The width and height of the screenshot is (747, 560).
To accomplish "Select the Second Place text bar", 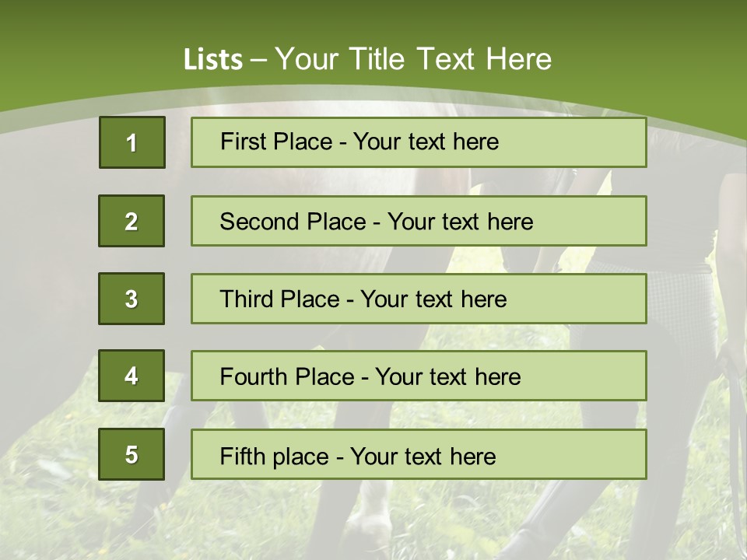I will point(419,221).
